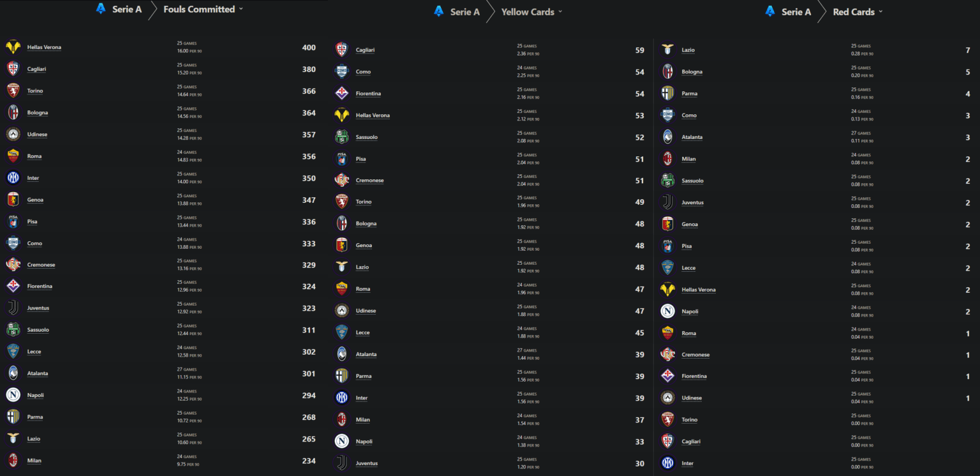980x476 pixels.
Task: Open the Cremonese team link under Yellow Cards
Action: coord(370,180)
